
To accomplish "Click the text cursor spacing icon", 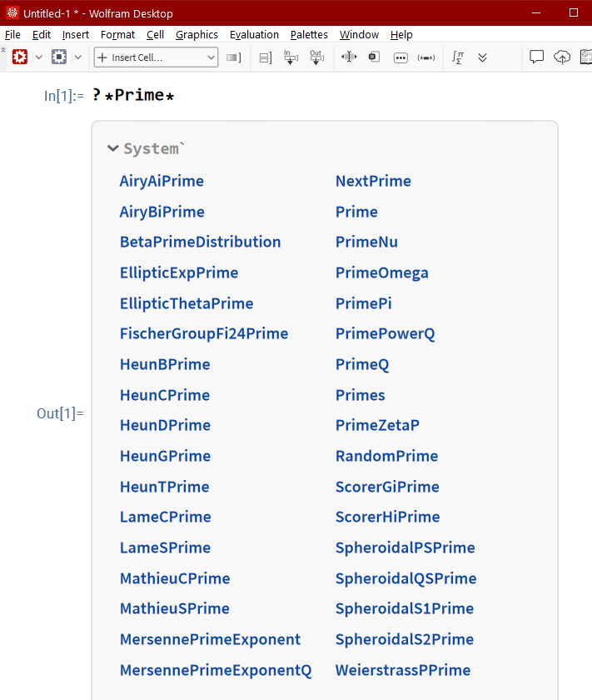I will (x=349, y=57).
